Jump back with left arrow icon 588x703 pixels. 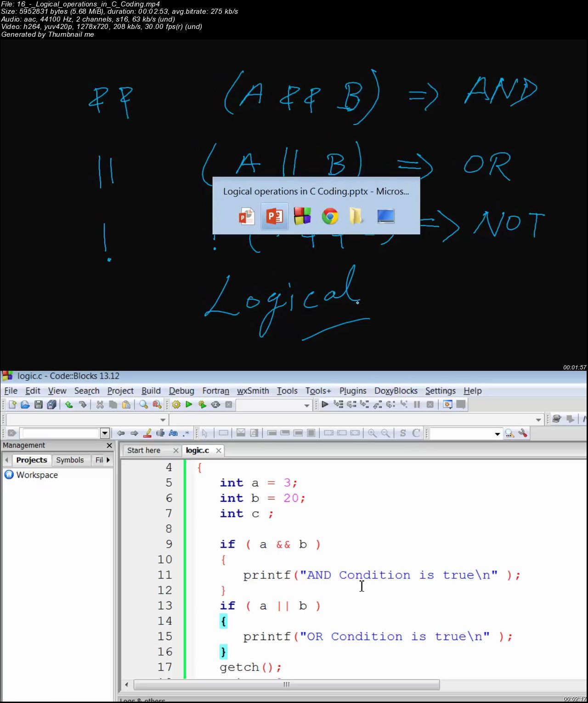pos(121,433)
